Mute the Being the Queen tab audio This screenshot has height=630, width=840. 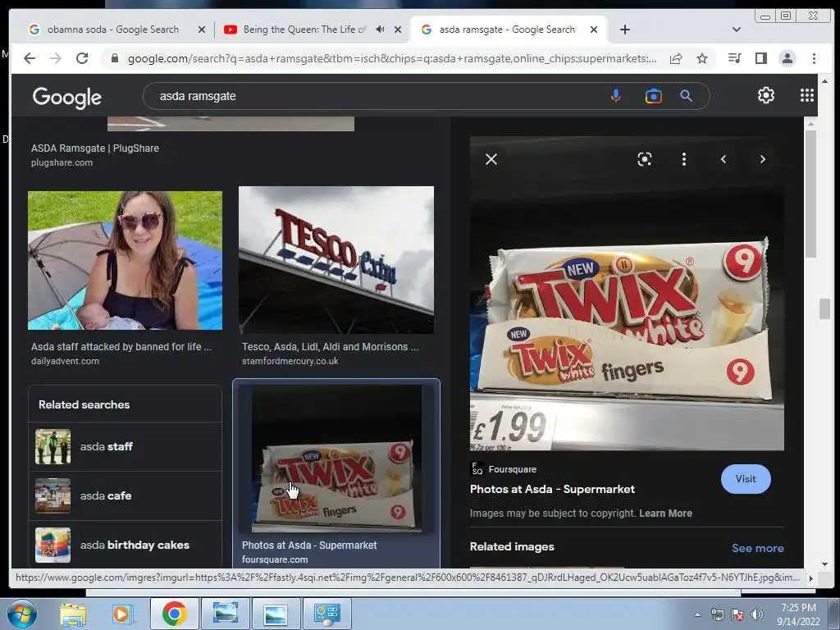[380, 30]
